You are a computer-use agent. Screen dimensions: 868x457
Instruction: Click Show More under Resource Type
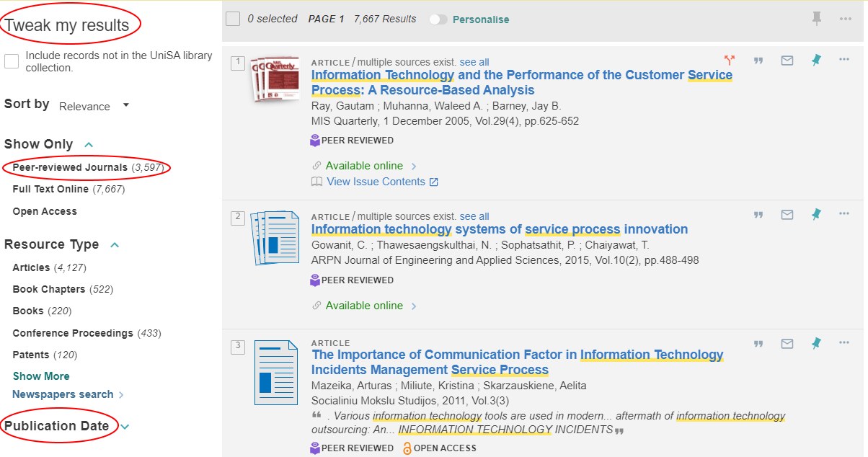pyautogui.click(x=41, y=376)
